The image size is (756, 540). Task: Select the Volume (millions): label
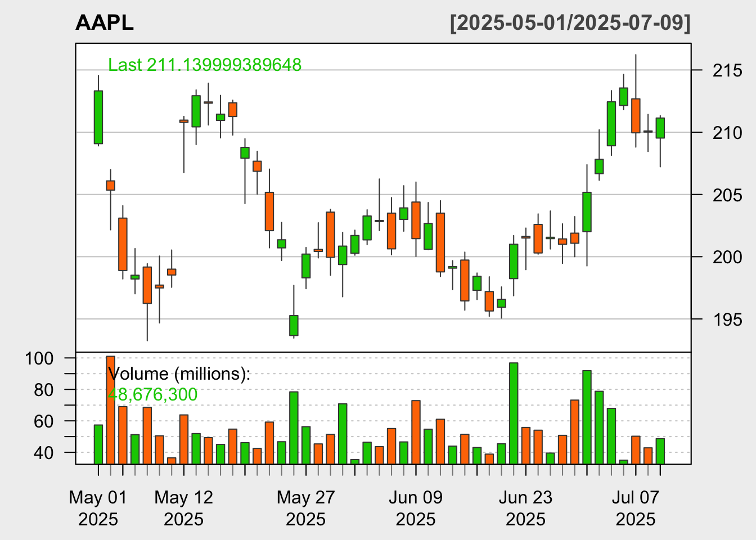(179, 373)
